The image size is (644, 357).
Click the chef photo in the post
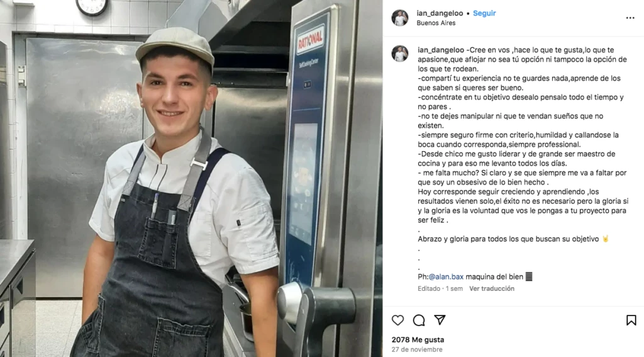(191, 179)
